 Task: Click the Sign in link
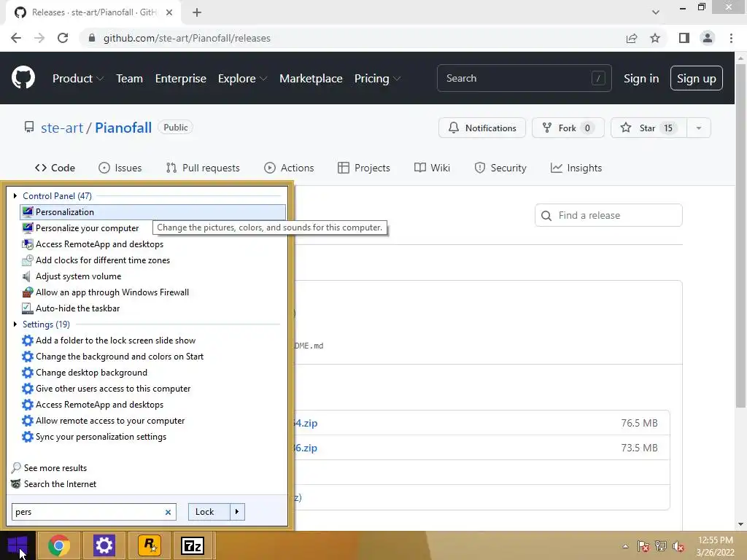point(641,79)
